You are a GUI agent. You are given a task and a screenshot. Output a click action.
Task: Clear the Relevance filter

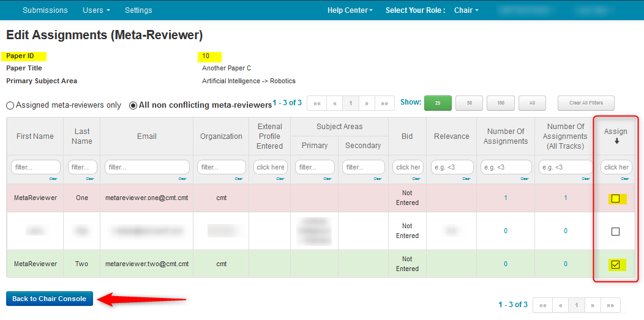466,179
